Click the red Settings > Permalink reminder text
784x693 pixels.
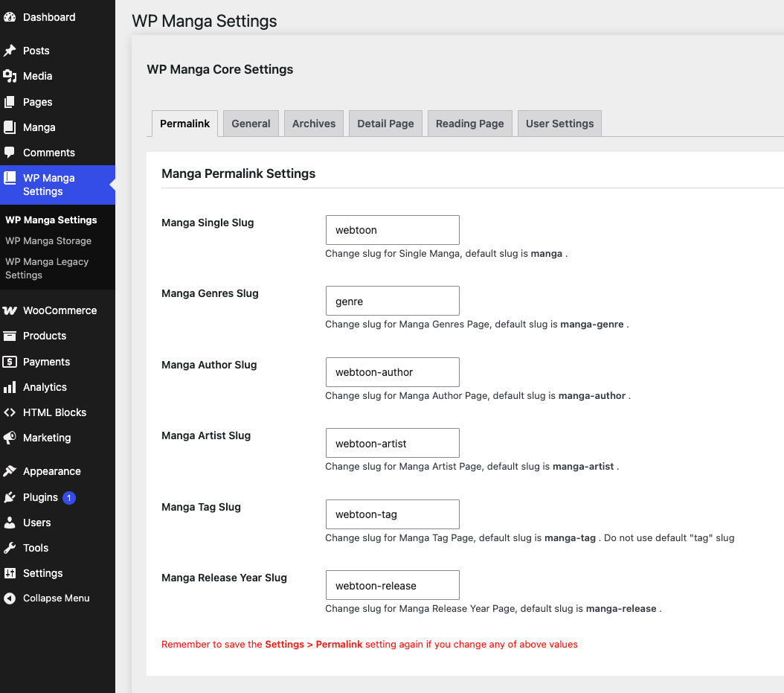click(x=370, y=645)
